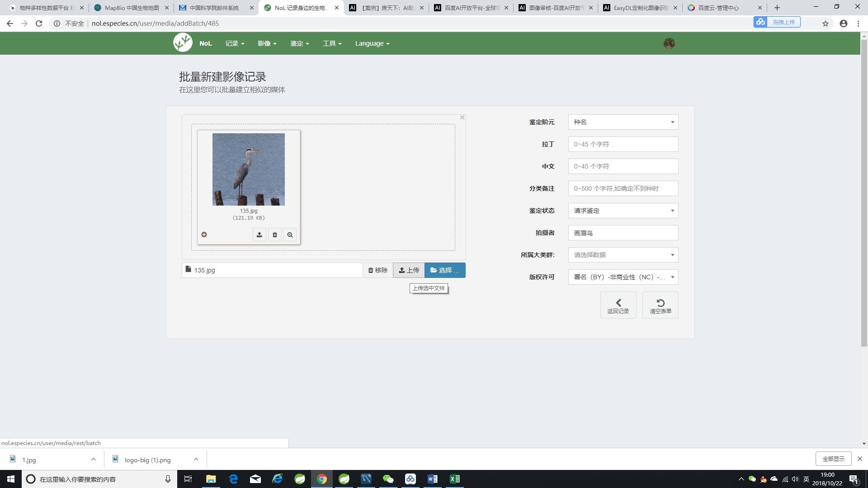Click the 返回记录 back button
The height and width of the screenshot is (488, 868).
coord(618,305)
